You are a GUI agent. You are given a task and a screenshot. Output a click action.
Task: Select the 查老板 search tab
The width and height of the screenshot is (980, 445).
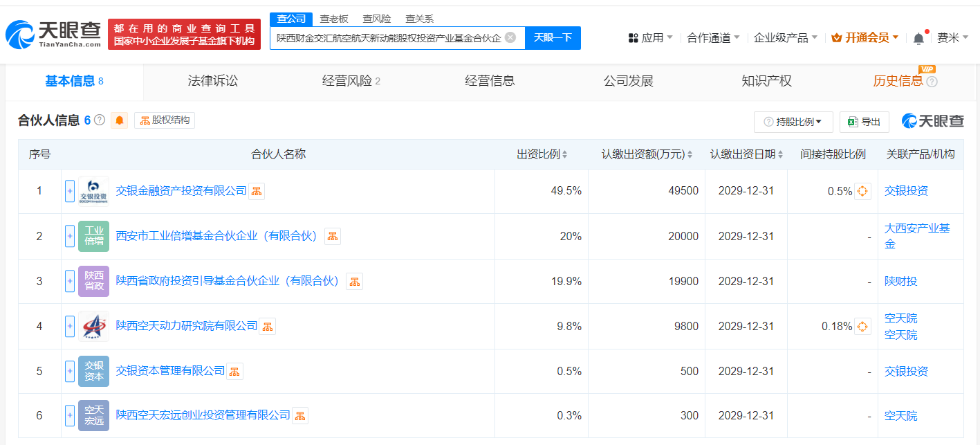coord(334,19)
